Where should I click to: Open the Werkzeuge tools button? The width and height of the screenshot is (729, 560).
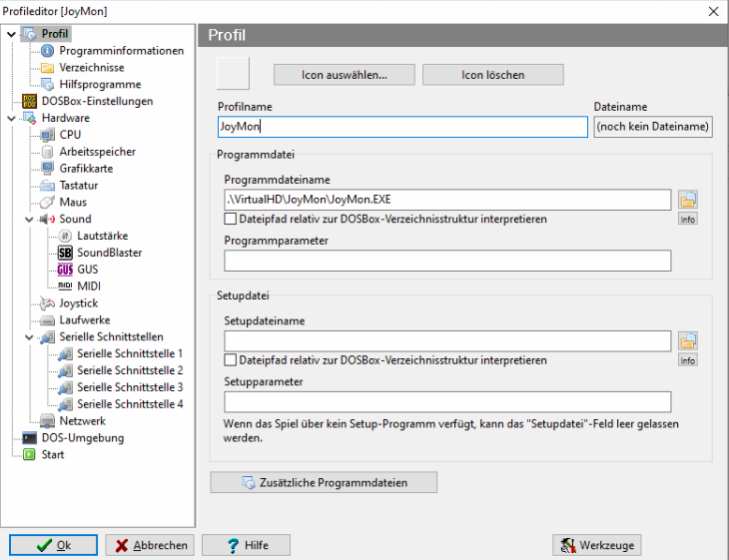pyautogui.click(x=596, y=545)
